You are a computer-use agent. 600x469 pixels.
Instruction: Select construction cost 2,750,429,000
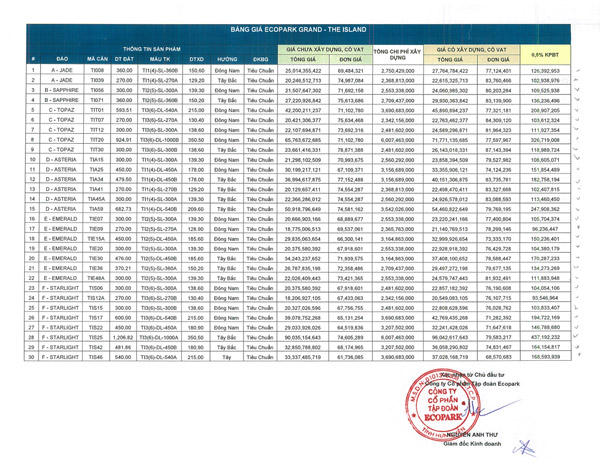pos(397,71)
